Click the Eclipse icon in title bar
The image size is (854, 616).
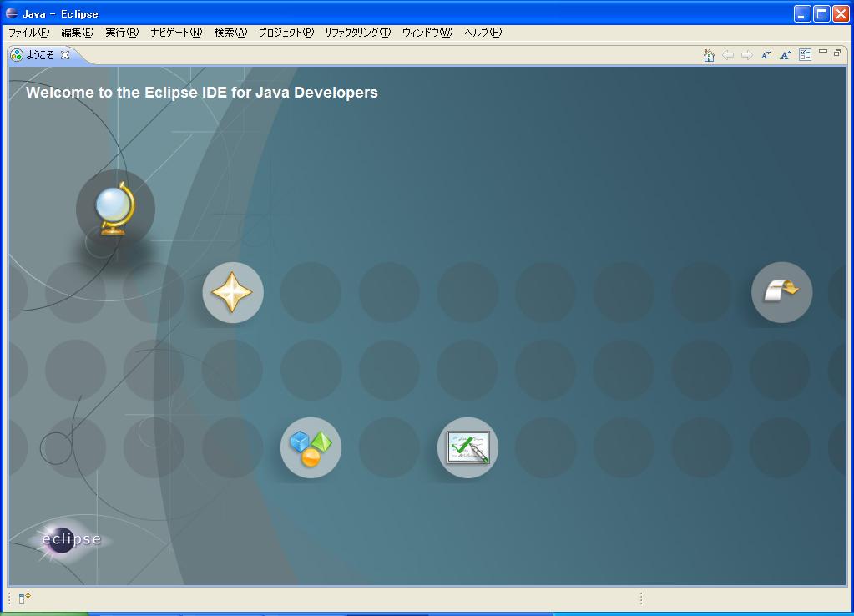(12, 13)
